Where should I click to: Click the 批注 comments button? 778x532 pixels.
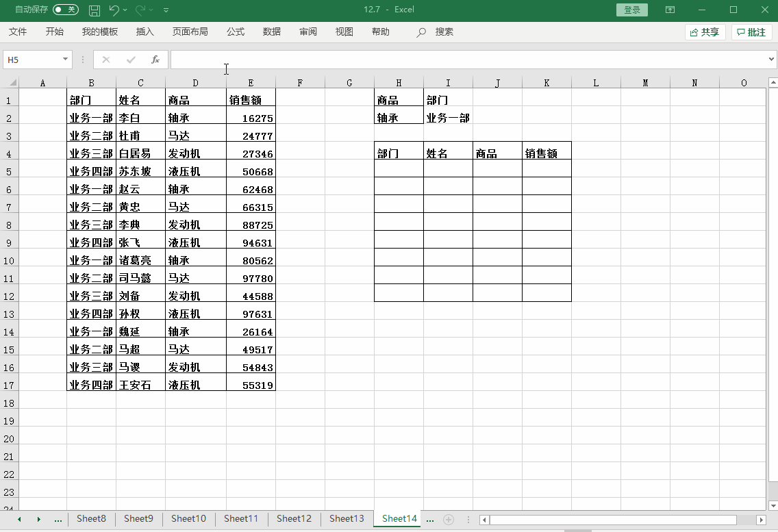point(751,32)
